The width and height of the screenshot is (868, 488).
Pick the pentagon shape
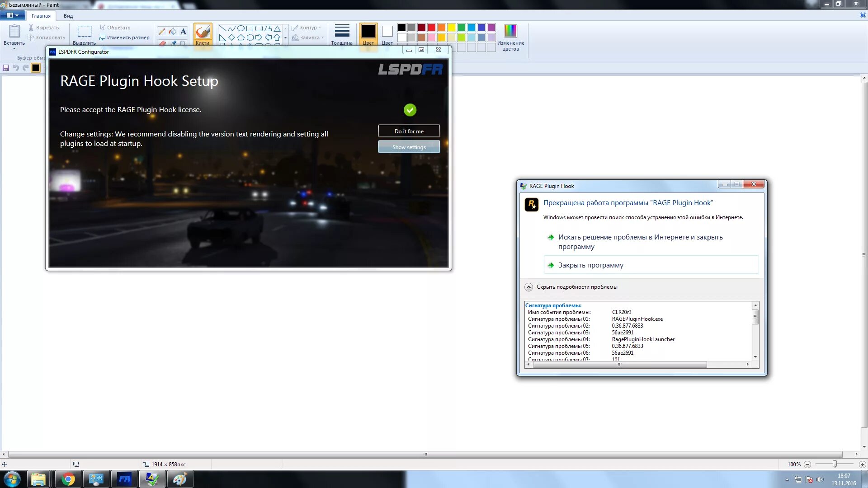click(x=241, y=38)
